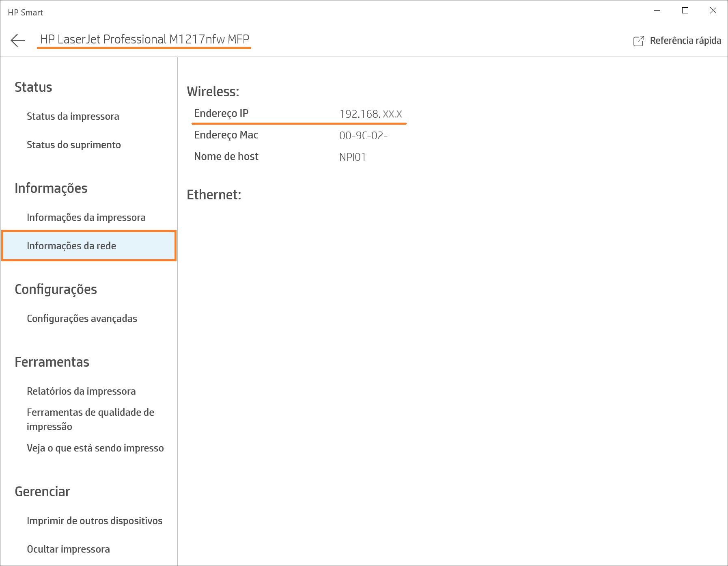Viewport: 728px width, 566px height.
Task: Click the MAC address value 00-9C-02-
Action: pos(363,136)
